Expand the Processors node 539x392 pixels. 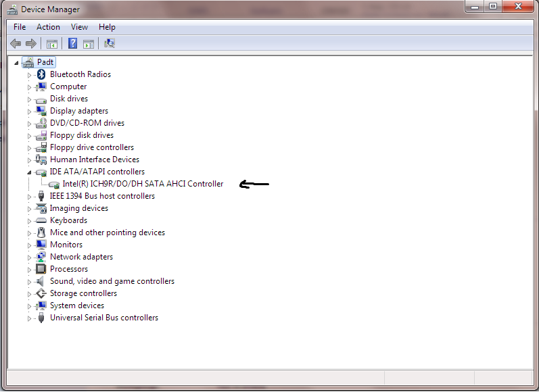(x=29, y=270)
